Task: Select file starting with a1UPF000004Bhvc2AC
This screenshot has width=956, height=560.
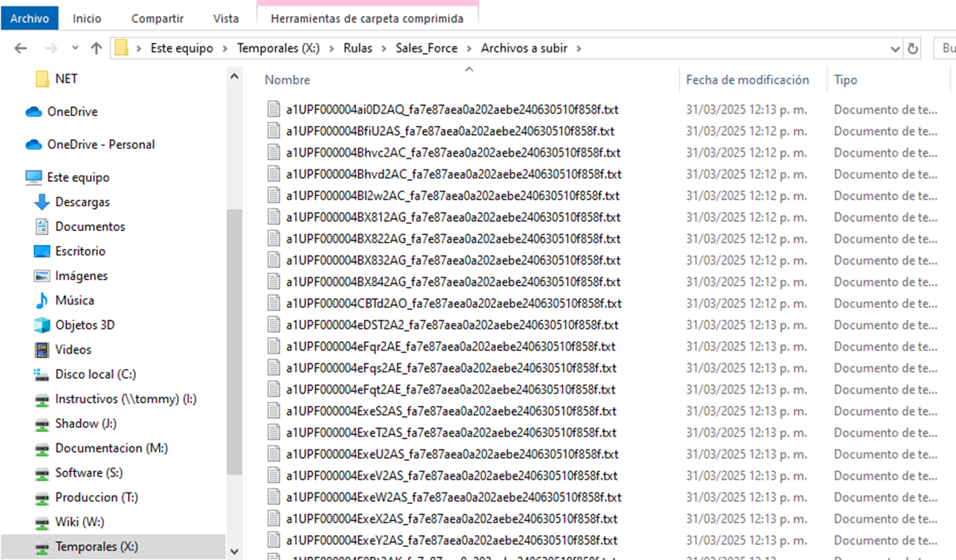Action: tap(453, 153)
